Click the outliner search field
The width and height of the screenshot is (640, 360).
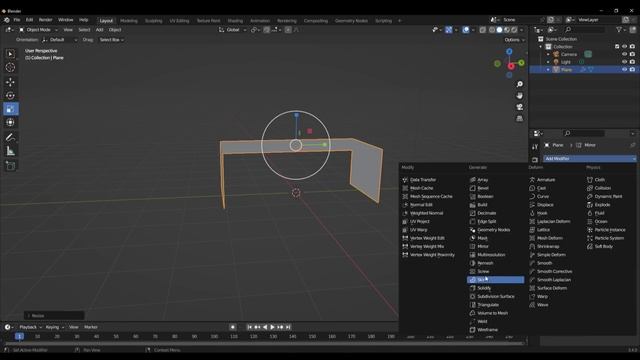(x=584, y=30)
